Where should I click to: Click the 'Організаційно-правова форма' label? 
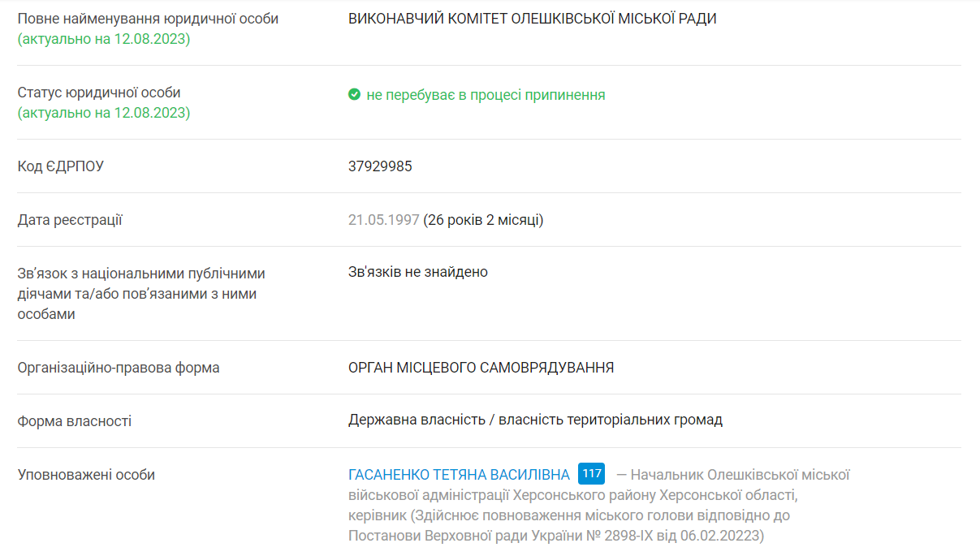pos(119,368)
